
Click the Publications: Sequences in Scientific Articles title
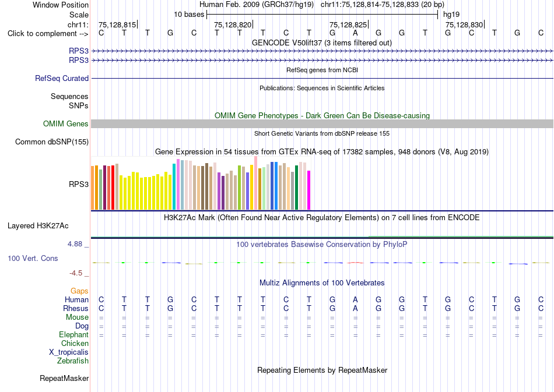[x=322, y=88]
